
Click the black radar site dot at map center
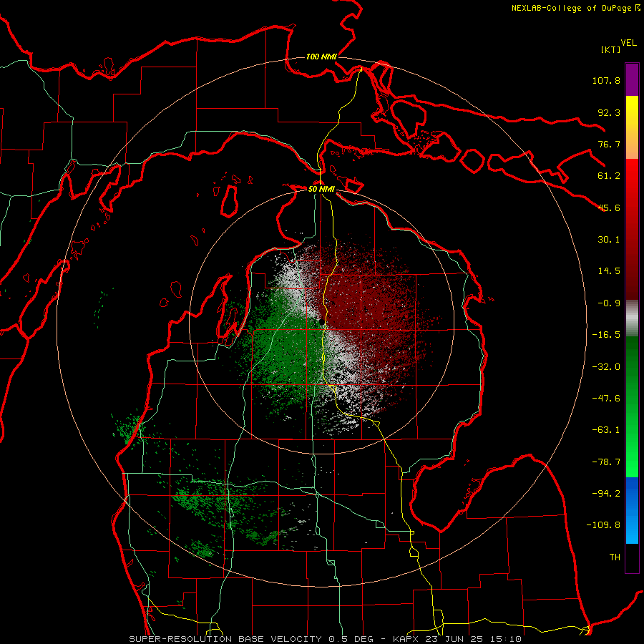(321, 323)
